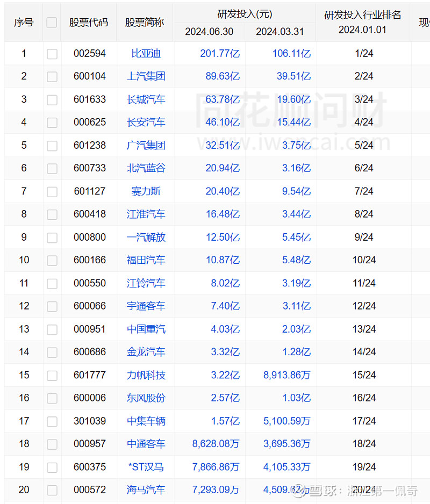The width and height of the screenshot is (430, 504).
Task: Check the box for 000957 中通客车
Action: click(52, 444)
